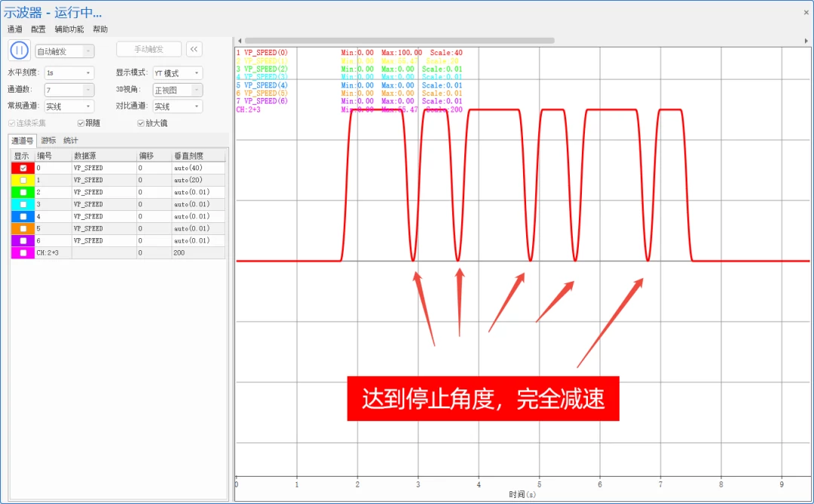The height and width of the screenshot is (504, 814).
Task: Switch to the 统计 tab
Action: point(71,141)
